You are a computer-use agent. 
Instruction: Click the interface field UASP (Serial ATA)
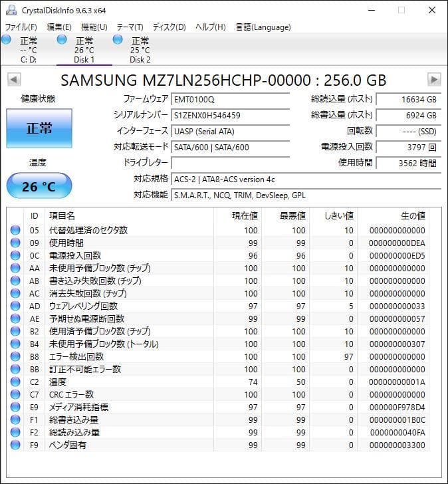click(230, 132)
